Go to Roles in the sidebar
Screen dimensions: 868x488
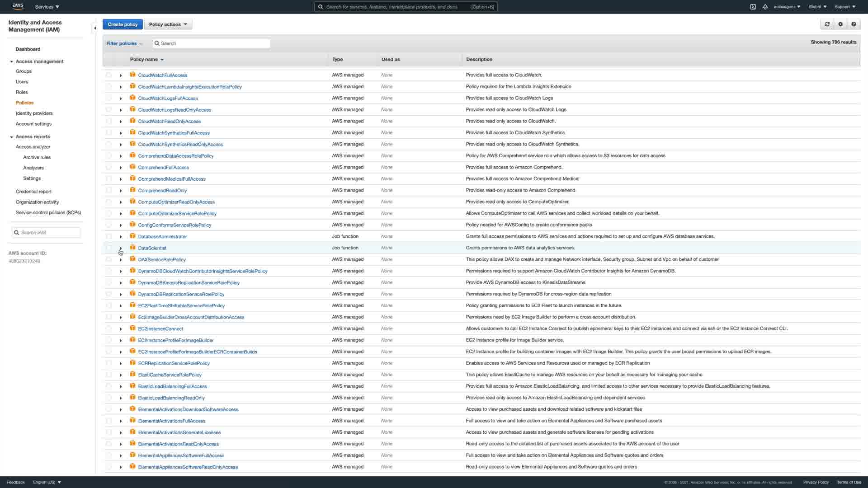[x=22, y=92]
